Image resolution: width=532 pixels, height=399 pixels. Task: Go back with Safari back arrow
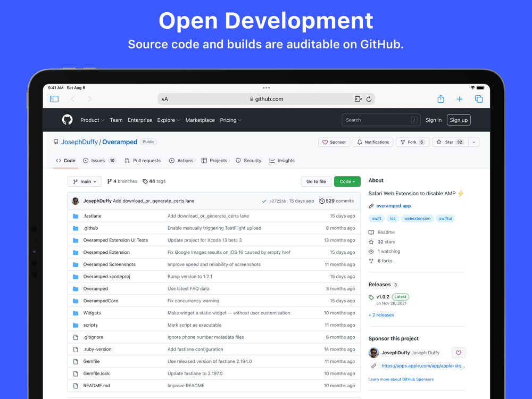[72, 99]
